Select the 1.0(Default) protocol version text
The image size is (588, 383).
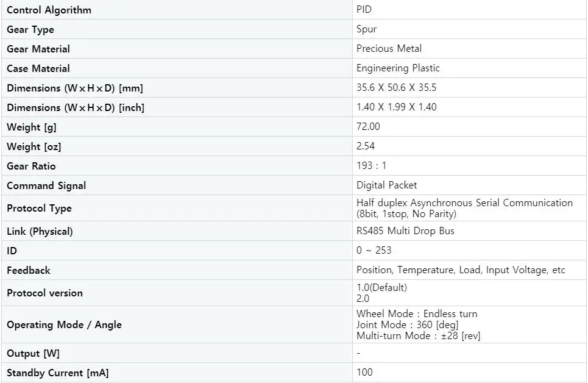coord(382,288)
